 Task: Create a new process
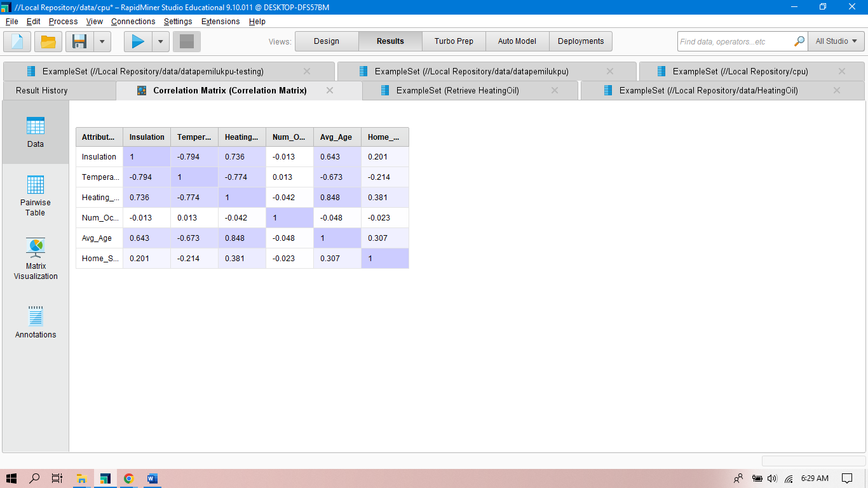point(17,41)
